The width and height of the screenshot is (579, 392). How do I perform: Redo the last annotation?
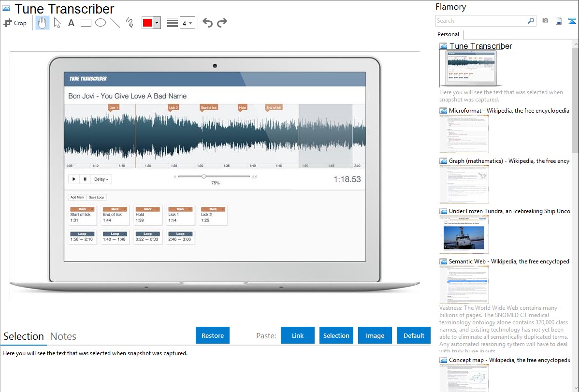[222, 23]
